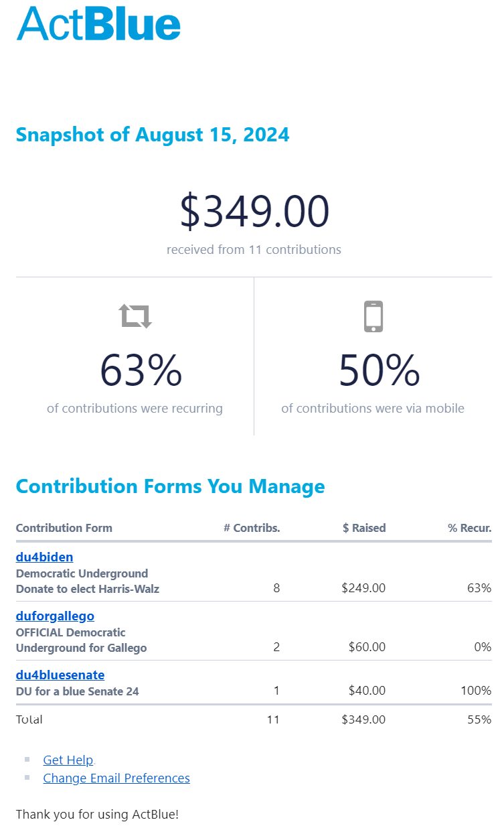Click the Snapshot of August 15, 2024 heading

coord(153,135)
